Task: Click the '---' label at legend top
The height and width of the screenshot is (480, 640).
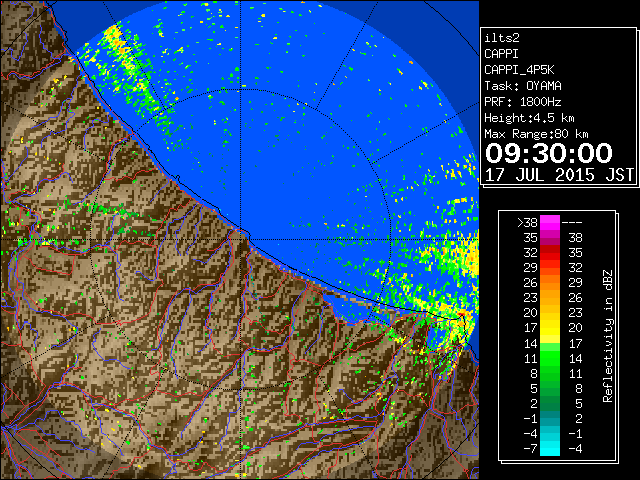Action: tap(572, 223)
